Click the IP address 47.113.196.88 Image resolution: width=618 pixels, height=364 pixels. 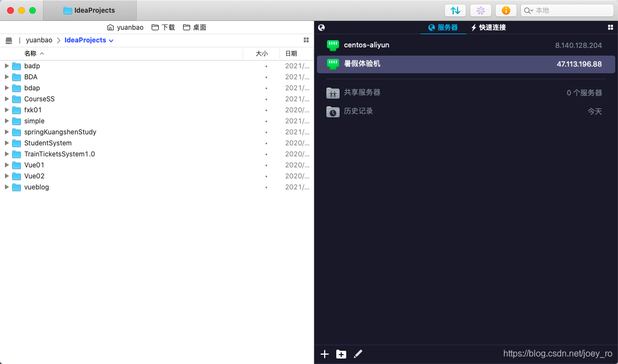tap(579, 64)
